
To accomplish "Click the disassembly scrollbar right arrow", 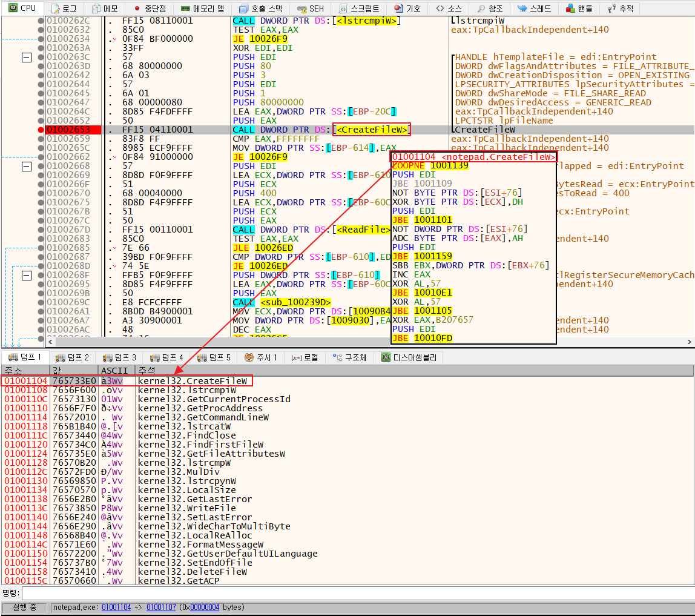I will click(689, 342).
